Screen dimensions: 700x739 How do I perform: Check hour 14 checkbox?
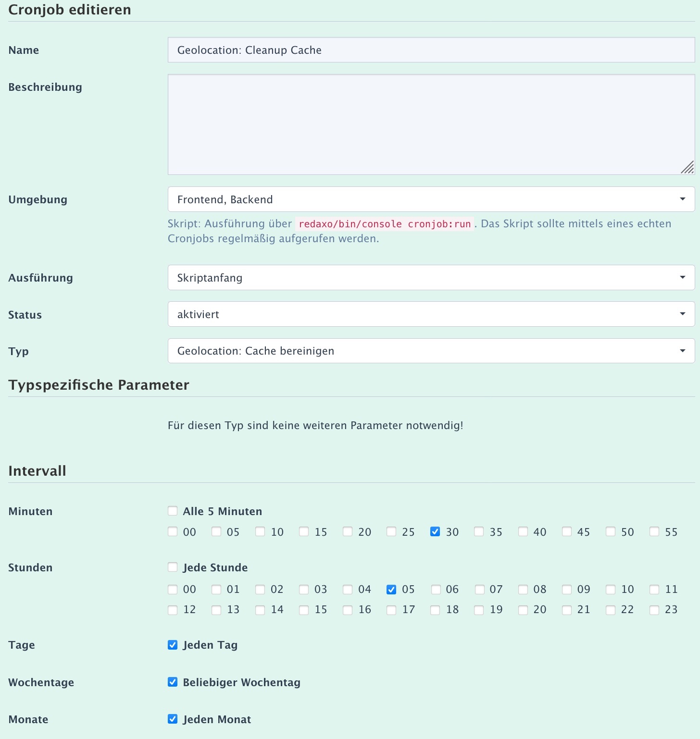coord(260,610)
